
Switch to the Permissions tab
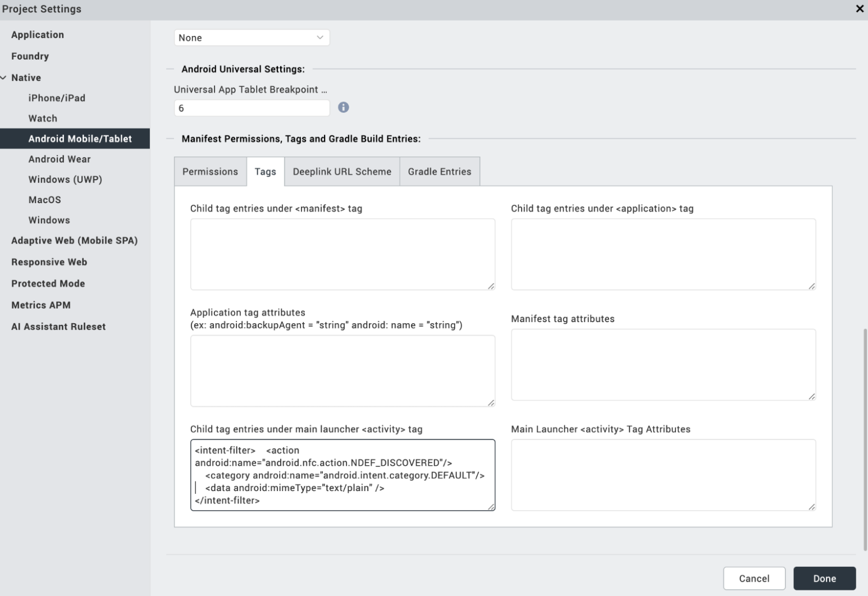(x=210, y=172)
